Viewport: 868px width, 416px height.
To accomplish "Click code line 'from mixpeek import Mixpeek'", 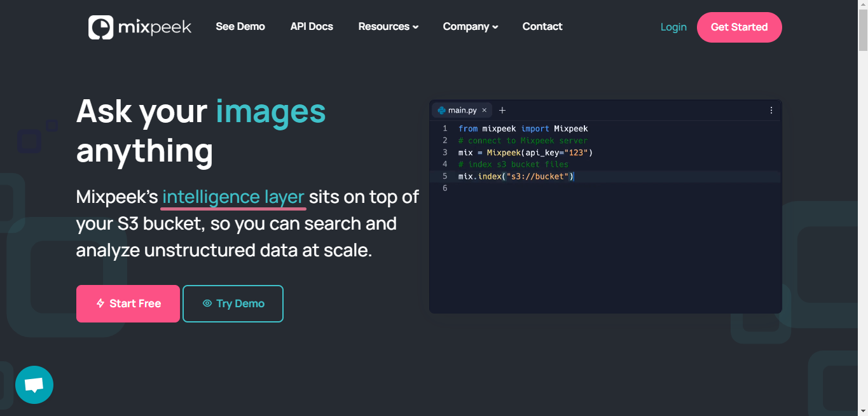I will point(523,128).
